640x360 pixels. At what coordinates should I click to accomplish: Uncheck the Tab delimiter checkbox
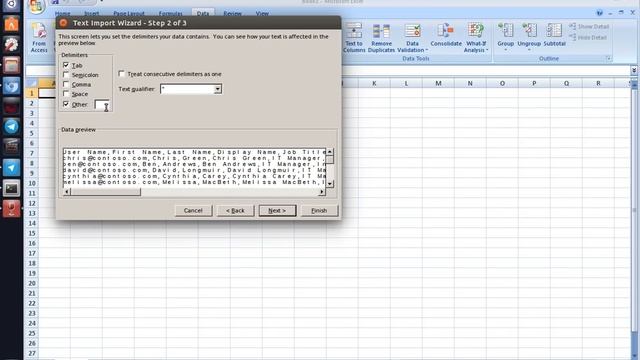pyautogui.click(x=66, y=65)
